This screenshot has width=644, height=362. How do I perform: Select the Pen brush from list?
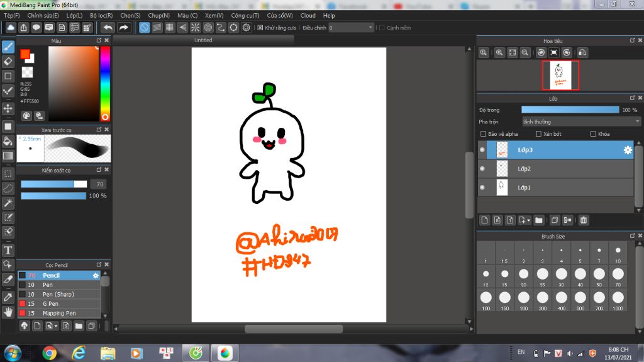pyautogui.click(x=59, y=285)
